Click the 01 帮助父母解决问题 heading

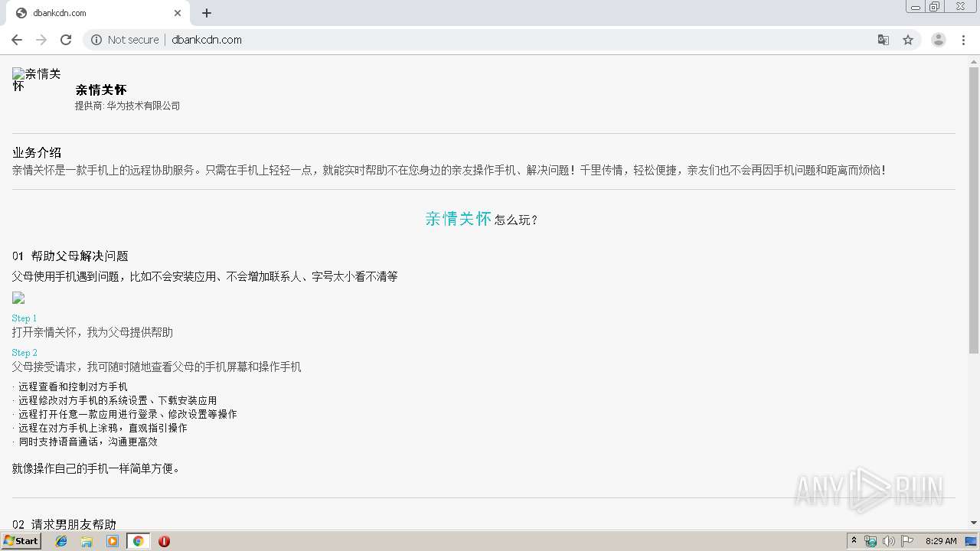tap(70, 256)
